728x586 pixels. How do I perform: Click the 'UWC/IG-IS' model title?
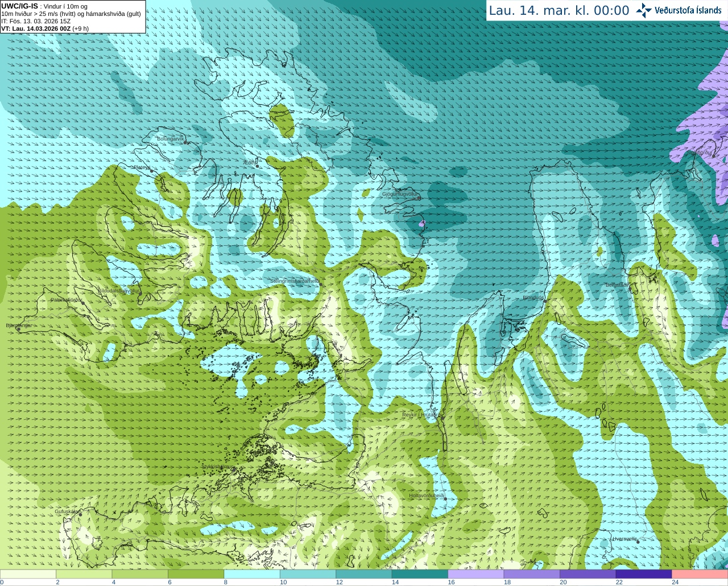click(x=19, y=6)
